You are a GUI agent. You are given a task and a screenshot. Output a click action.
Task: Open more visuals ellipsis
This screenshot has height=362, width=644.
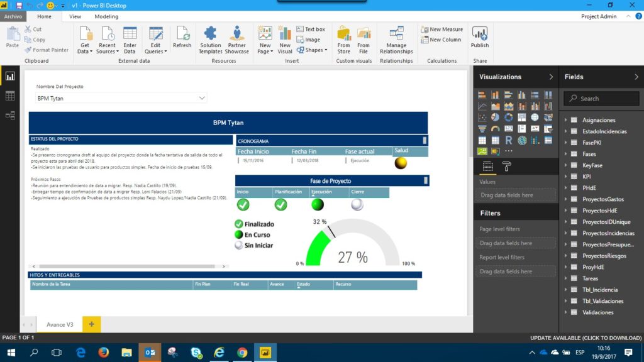[x=508, y=151]
